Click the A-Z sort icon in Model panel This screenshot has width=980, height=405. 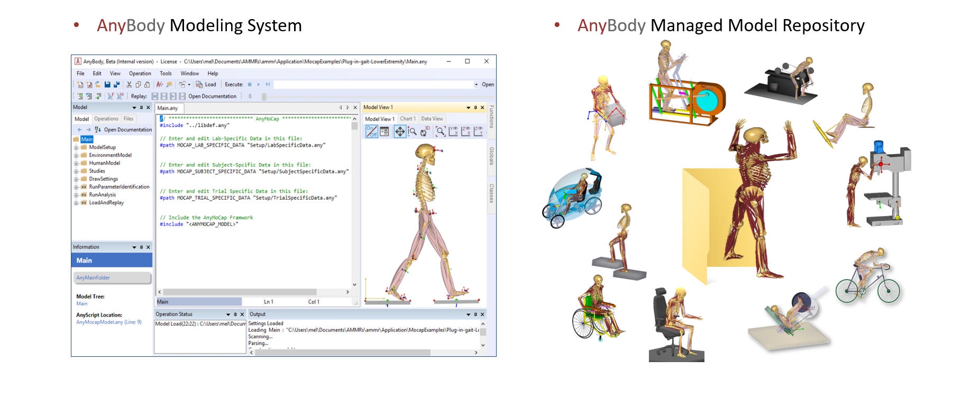click(x=98, y=130)
